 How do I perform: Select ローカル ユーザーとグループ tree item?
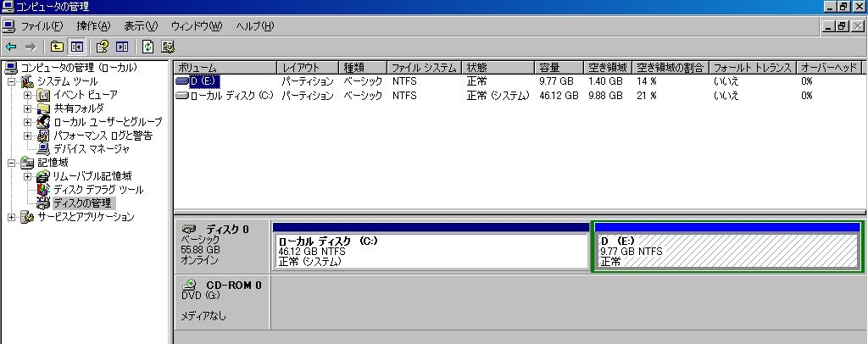tap(108, 122)
